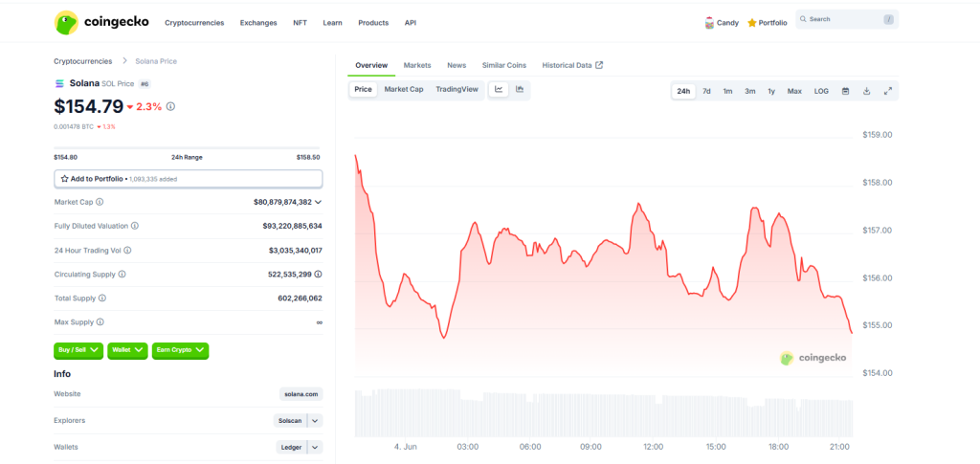Click Add to Portfolio button

188,178
